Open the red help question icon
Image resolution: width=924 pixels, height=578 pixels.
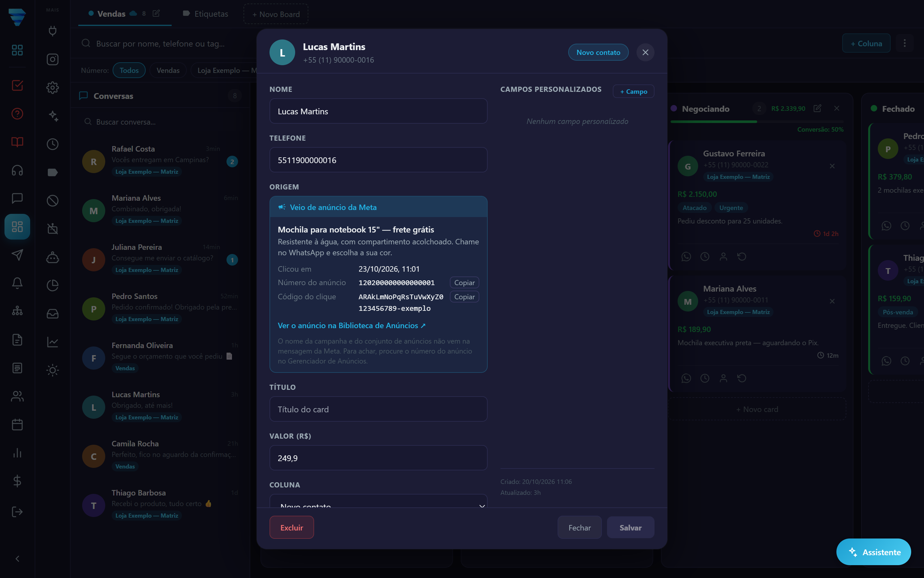tap(17, 114)
